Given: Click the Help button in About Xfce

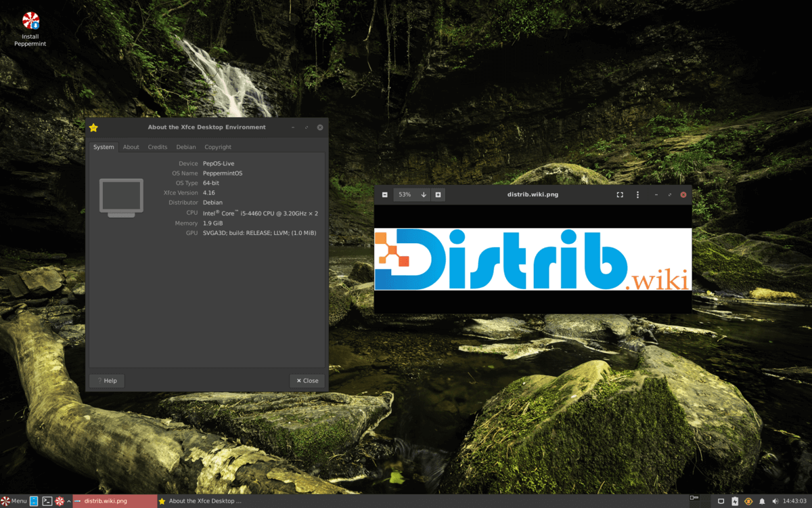Looking at the screenshot, I should [107, 381].
